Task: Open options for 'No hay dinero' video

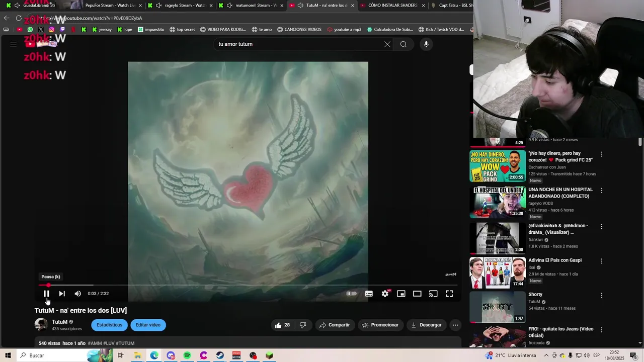Action: pos(601,154)
